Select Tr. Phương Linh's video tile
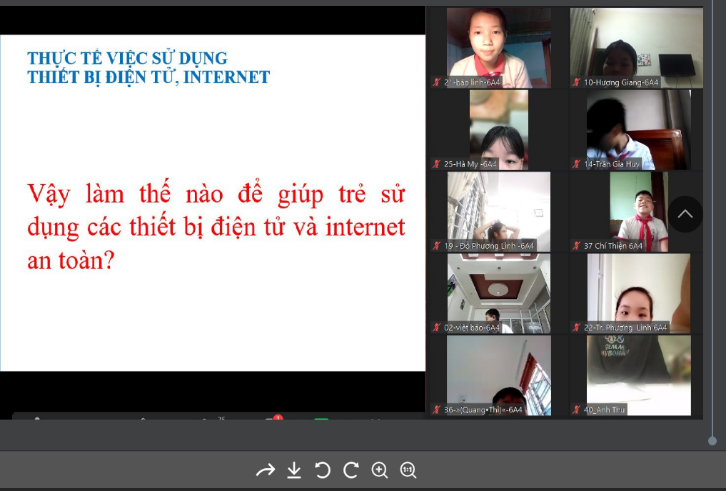The height and width of the screenshot is (491, 726). 630,290
